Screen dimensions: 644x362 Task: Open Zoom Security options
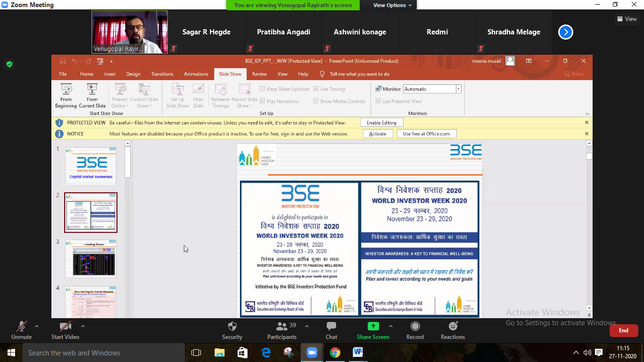(x=232, y=330)
